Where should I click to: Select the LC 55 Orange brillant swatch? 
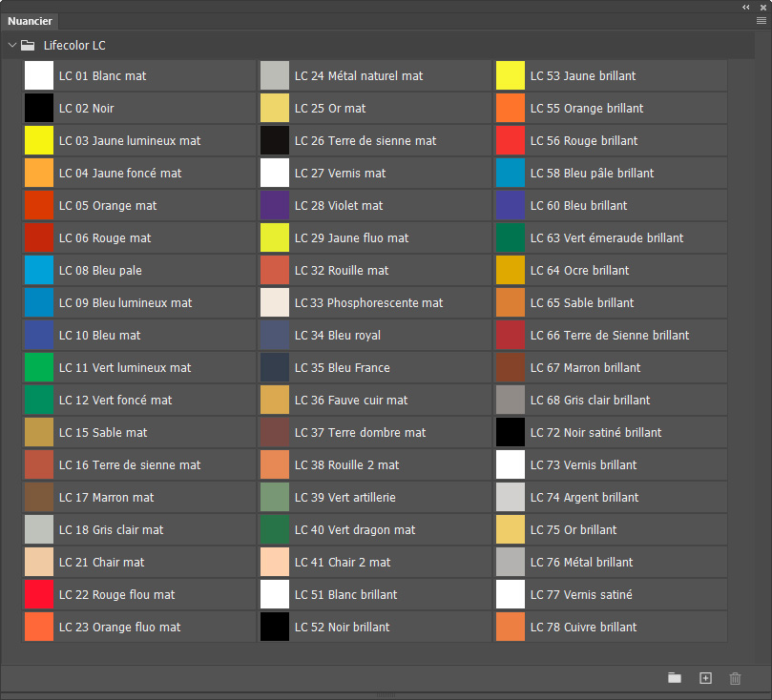(x=511, y=108)
